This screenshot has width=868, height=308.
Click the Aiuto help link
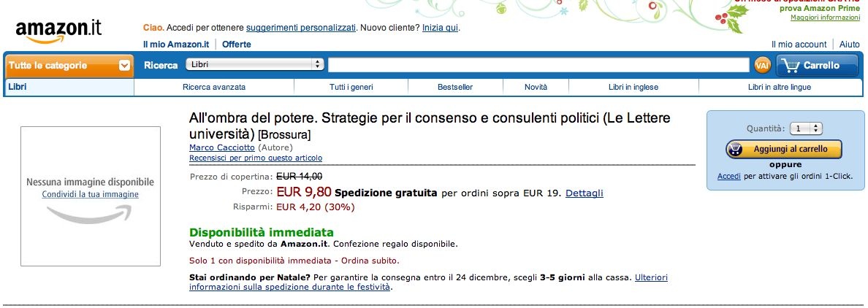pos(849,45)
